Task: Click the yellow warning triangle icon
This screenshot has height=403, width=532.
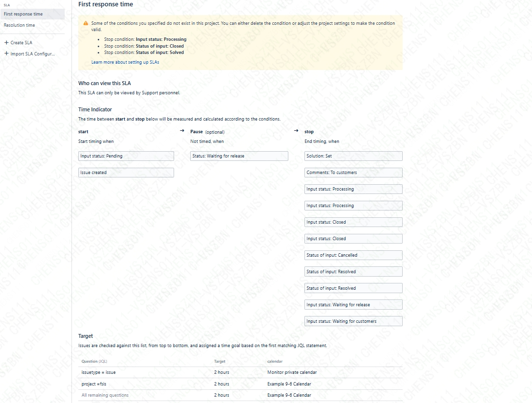Action: pos(86,23)
